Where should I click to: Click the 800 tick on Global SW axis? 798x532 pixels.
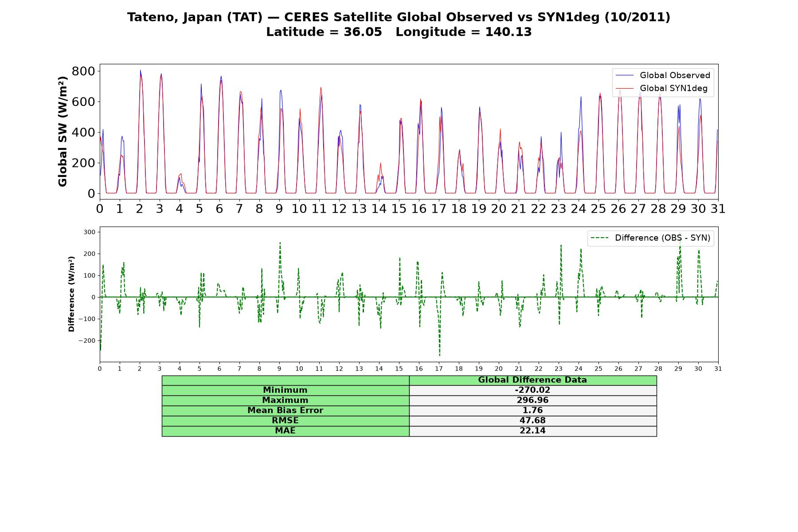pyautogui.click(x=83, y=71)
